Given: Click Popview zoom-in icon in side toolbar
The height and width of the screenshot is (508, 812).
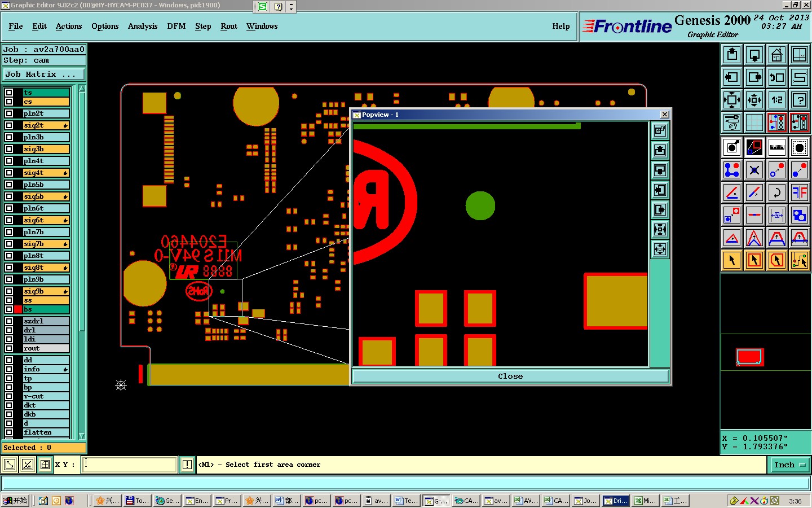Looking at the screenshot, I should [660, 230].
